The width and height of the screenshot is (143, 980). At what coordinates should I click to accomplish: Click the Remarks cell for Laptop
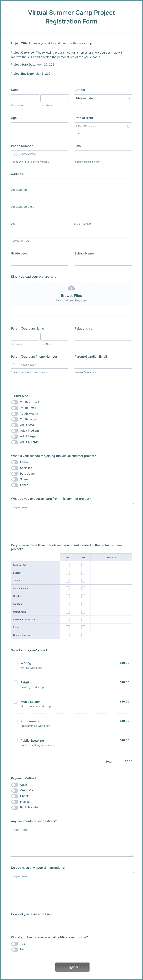click(x=111, y=572)
